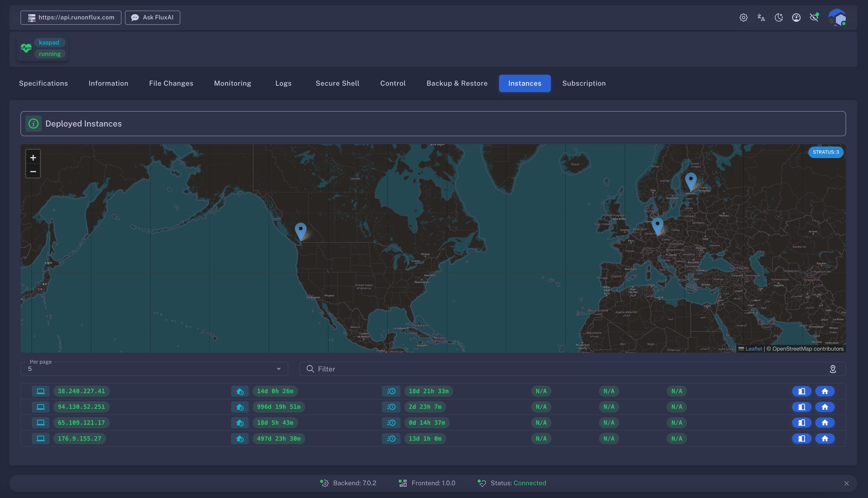The image size is (868, 498).
Task: Toggle the crossed-eye visibility icon
Action: click(814, 17)
